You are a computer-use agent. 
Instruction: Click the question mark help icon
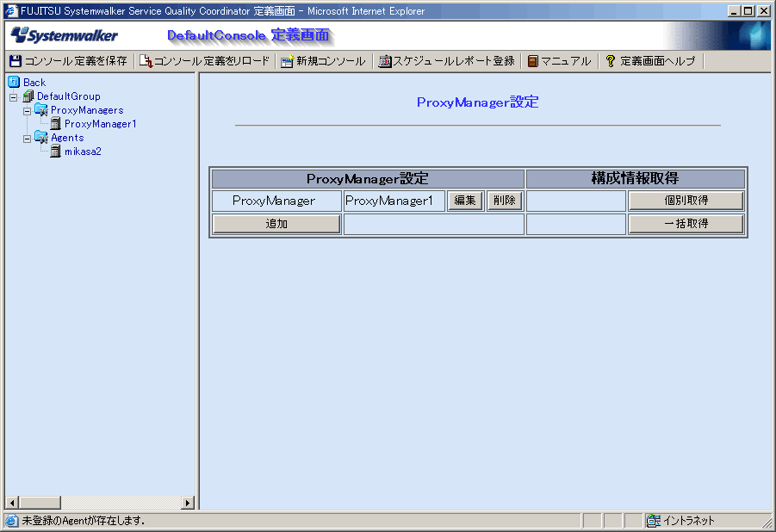click(x=611, y=61)
